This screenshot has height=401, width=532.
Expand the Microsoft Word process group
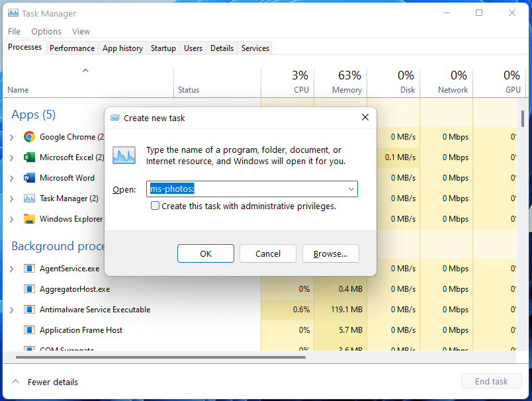(12, 178)
